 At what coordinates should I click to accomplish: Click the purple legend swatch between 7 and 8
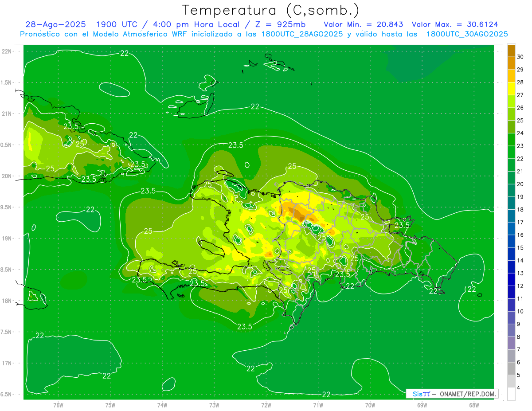point(511,343)
